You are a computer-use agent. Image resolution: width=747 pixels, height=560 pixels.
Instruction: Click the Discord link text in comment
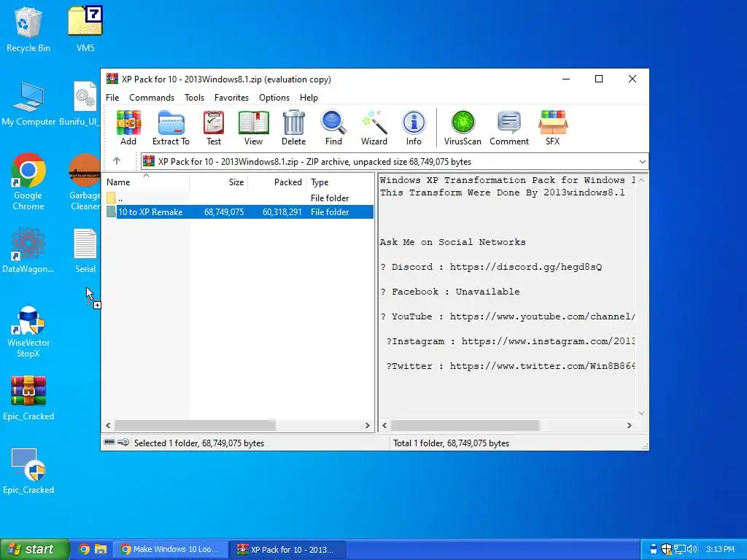pos(526,267)
